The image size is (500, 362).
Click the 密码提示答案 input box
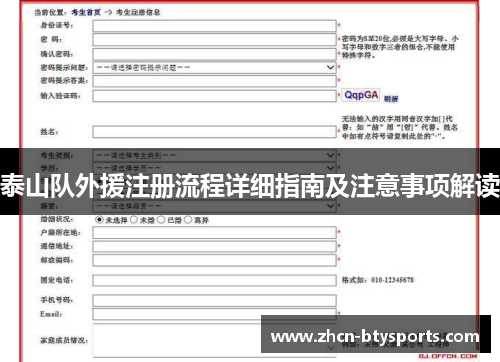214,81
